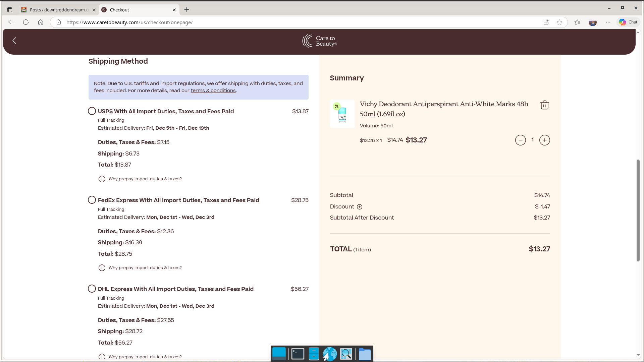The image size is (644, 362).
Task: Click the Vichy Deodorant product thumbnail
Action: pyautogui.click(x=342, y=114)
